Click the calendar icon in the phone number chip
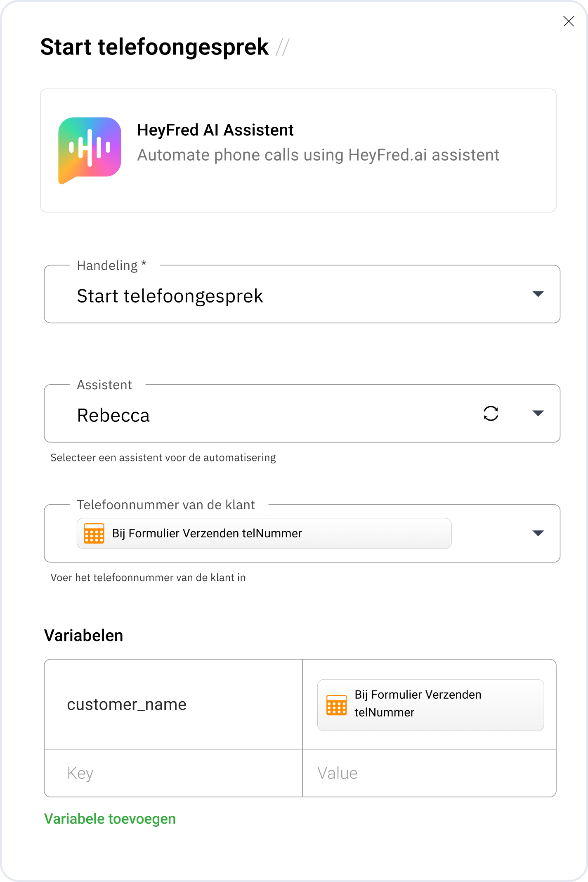Viewport: 588px width, 882px height. tap(94, 533)
